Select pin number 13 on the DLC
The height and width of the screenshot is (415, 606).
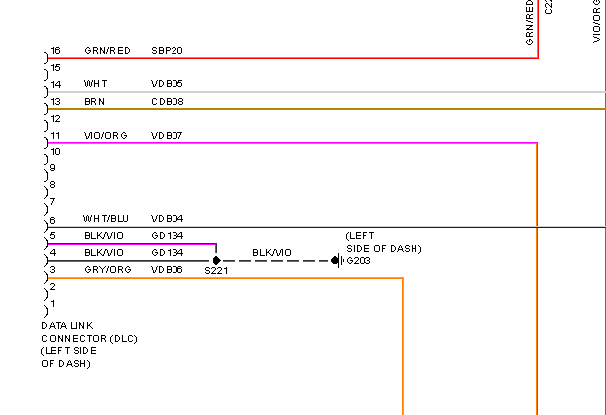pos(56,102)
